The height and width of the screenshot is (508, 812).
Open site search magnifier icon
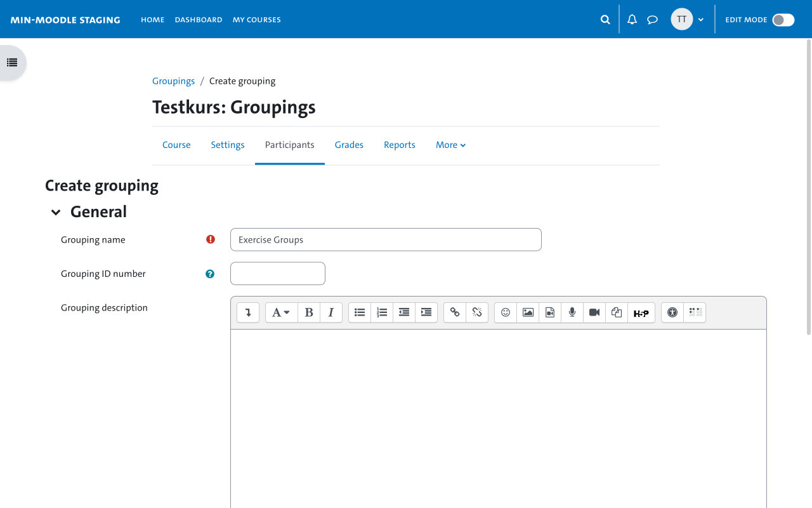(x=605, y=20)
